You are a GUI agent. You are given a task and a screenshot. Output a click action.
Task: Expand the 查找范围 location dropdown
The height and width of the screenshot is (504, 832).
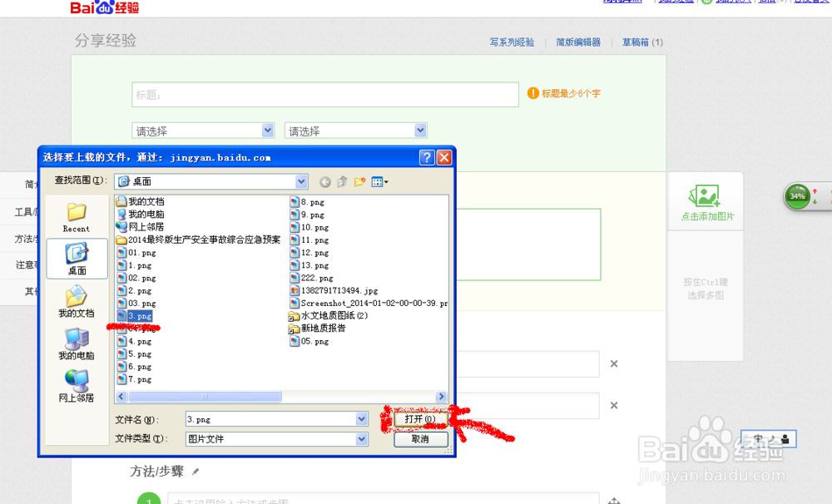[x=303, y=181]
